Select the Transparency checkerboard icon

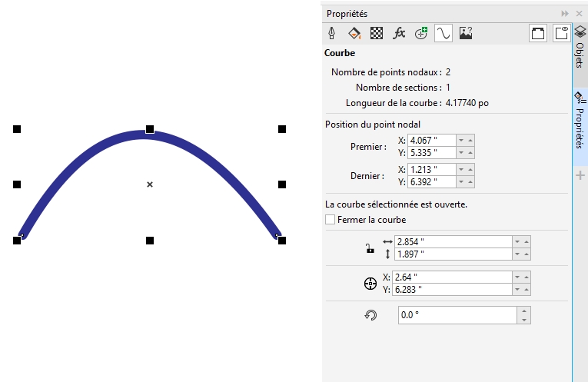(x=377, y=33)
